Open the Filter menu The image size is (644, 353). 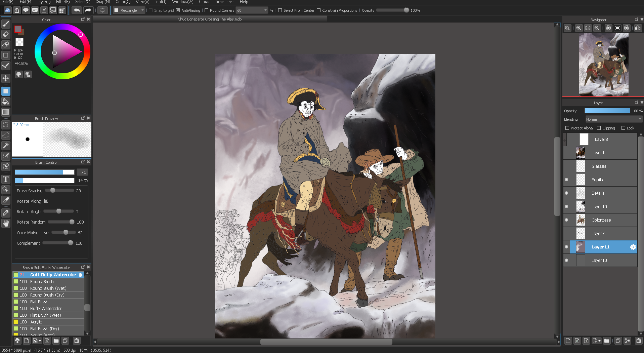[63, 2]
